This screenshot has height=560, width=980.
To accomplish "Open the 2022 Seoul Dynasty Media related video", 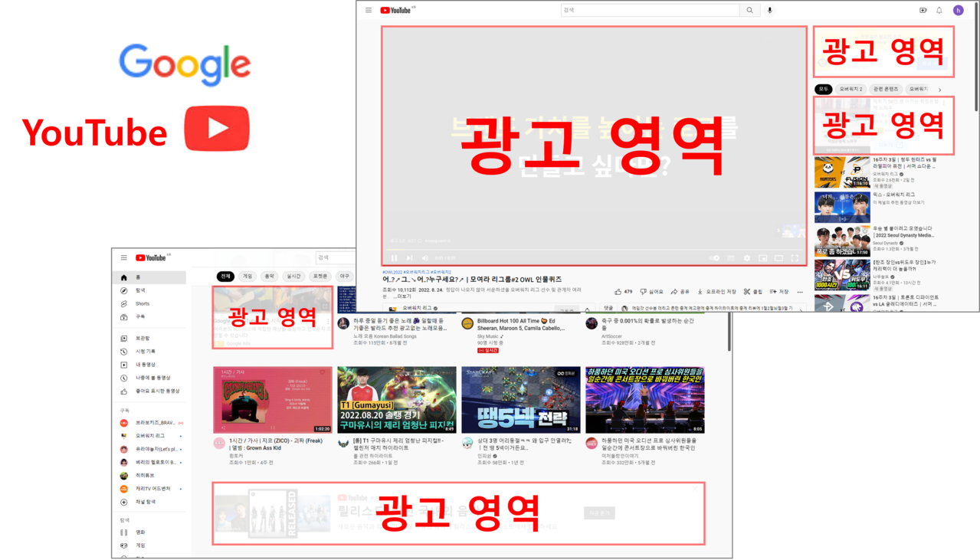I will pos(876,241).
